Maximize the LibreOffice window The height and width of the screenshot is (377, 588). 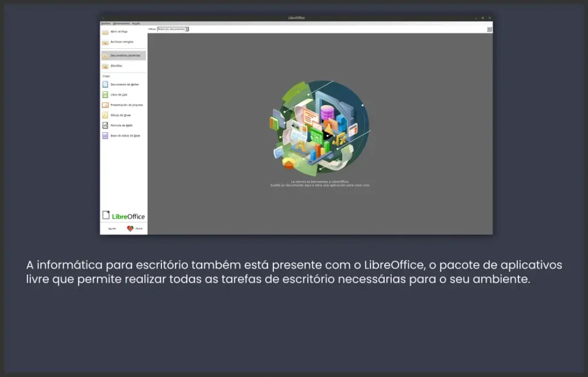[x=482, y=18]
